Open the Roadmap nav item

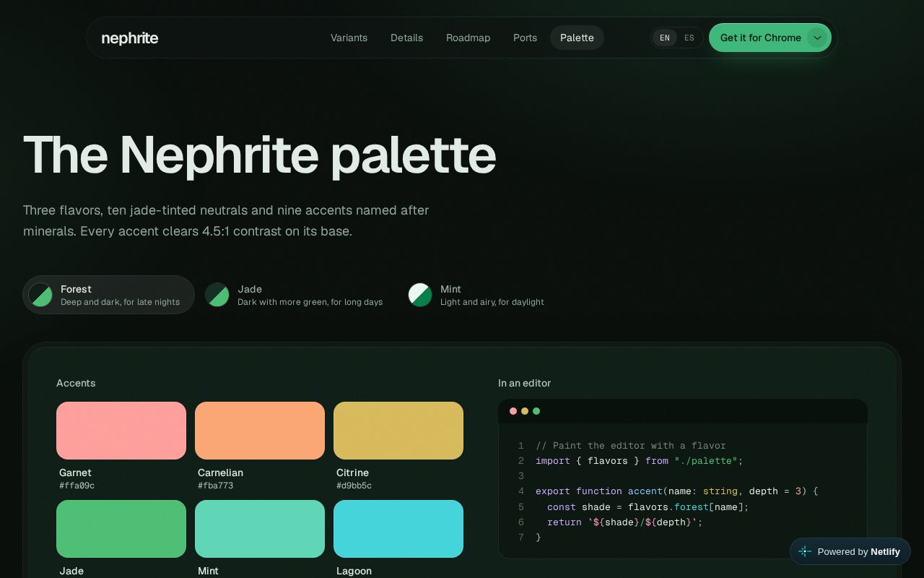click(468, 38)
